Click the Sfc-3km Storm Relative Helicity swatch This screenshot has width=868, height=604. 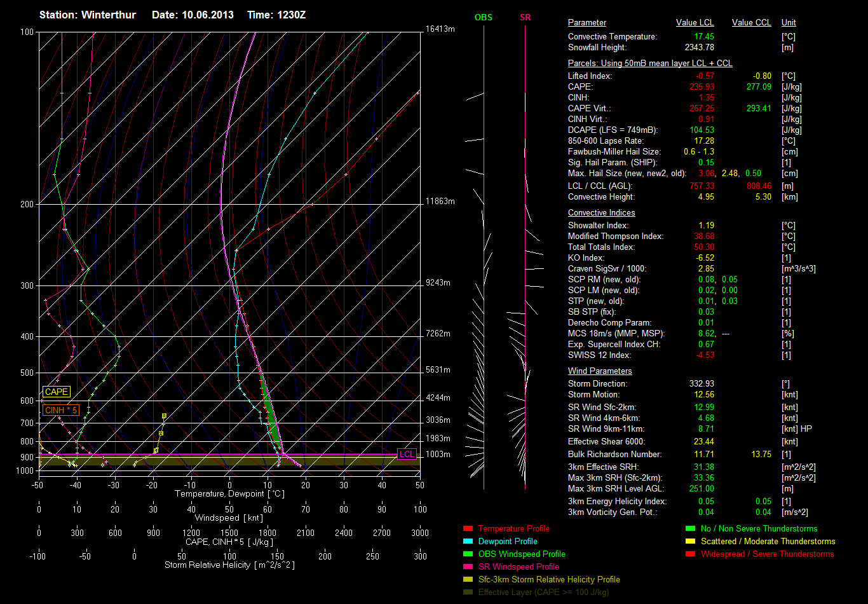(x=468, y=580)
